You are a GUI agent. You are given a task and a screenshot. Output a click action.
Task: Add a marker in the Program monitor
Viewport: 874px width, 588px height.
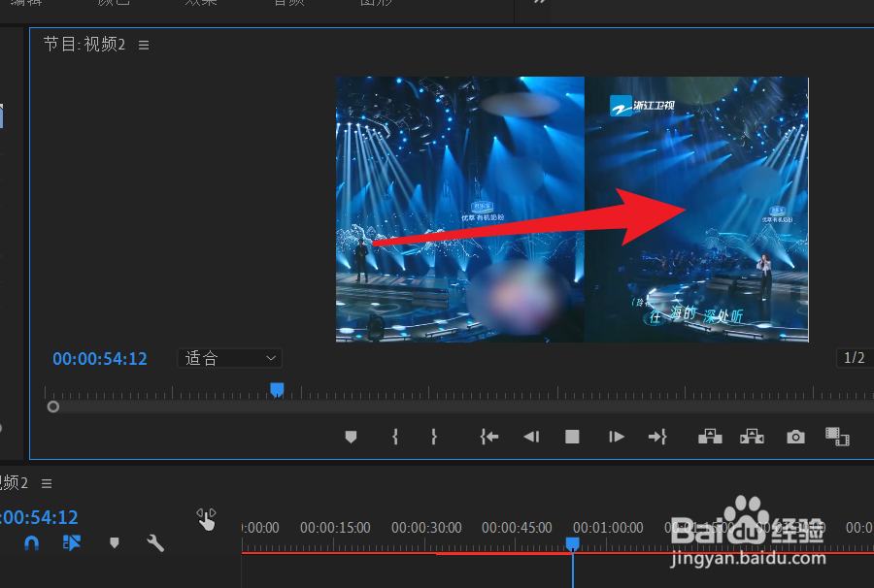click(x=351, y=437)
